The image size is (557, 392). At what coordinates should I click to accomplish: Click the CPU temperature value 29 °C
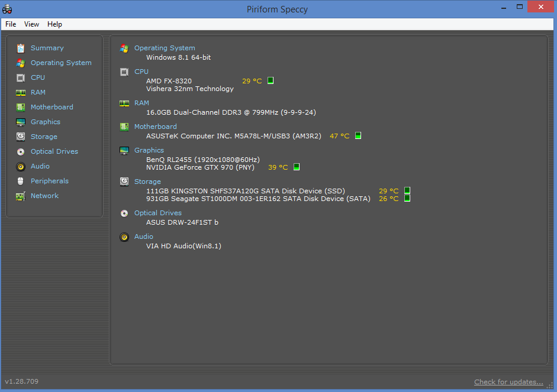pyautogui.click(x=252, y=81)
